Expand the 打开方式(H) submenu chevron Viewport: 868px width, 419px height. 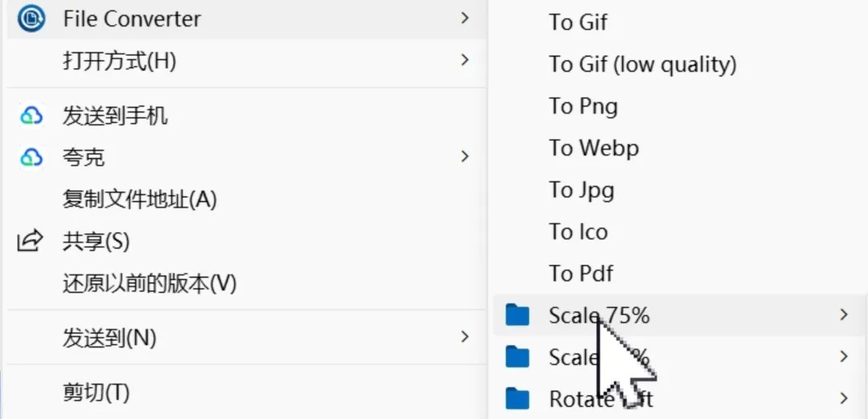[465, 60]
